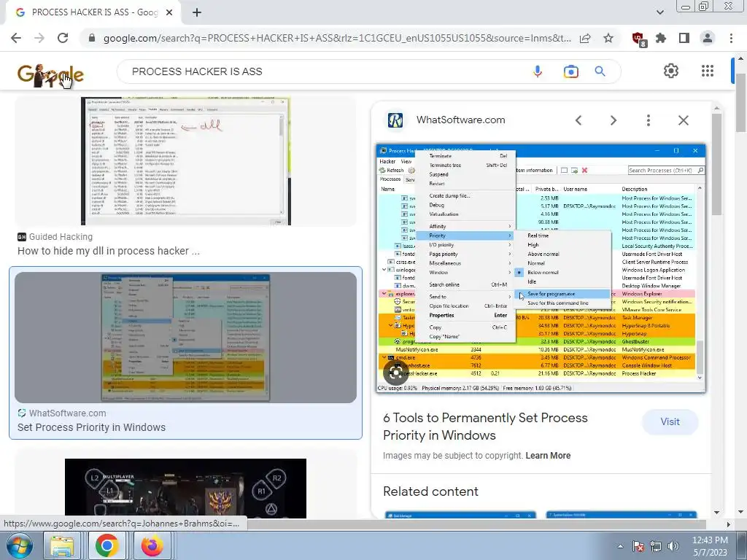Open the preview panel three-dot options
The width and height of the screenshot is (747, 560).
(648, 120)
